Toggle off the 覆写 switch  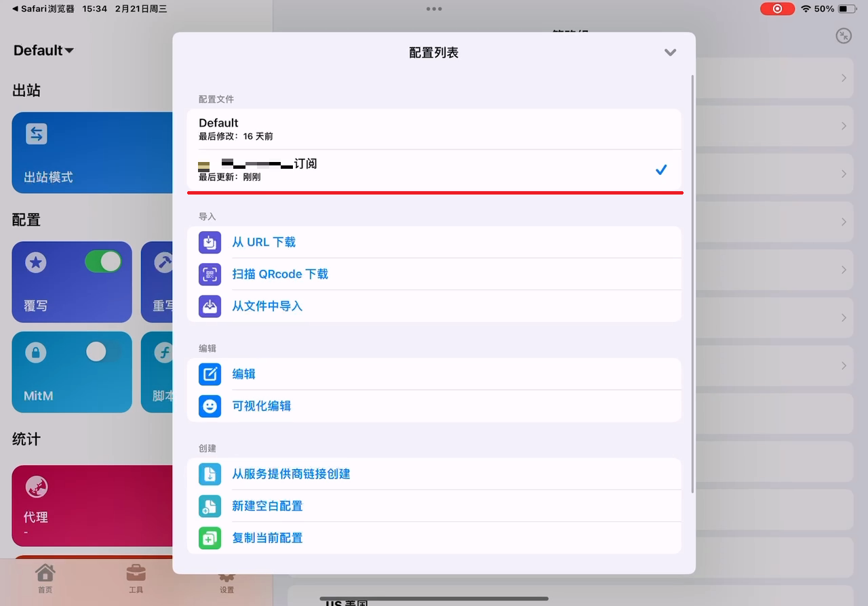[x=103, y=261]
